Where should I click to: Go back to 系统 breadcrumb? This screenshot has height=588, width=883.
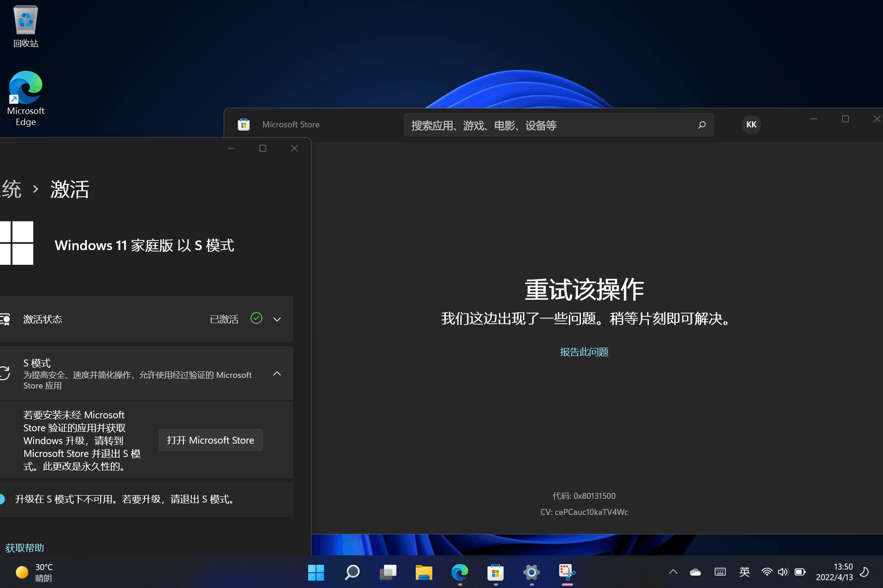(x=11, y=189)
